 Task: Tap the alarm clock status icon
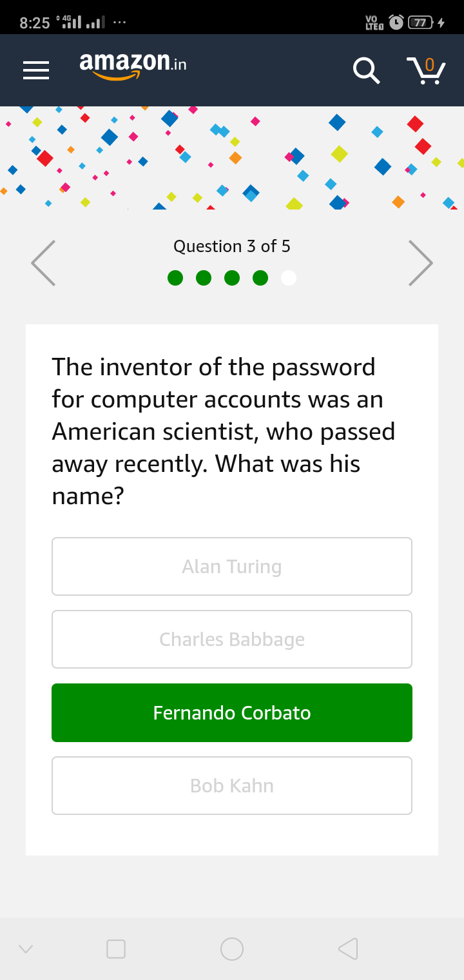click(396, 23)
